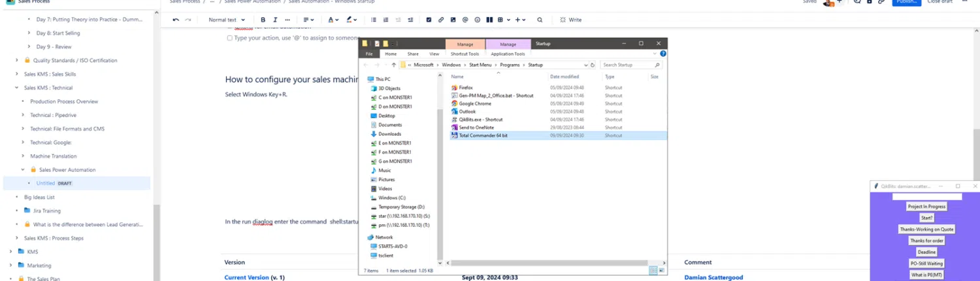Undo the last edit in Confluence toolbar
Viewport: 980px width, 281px height.
pyautogui.click(x=176, y=20)
